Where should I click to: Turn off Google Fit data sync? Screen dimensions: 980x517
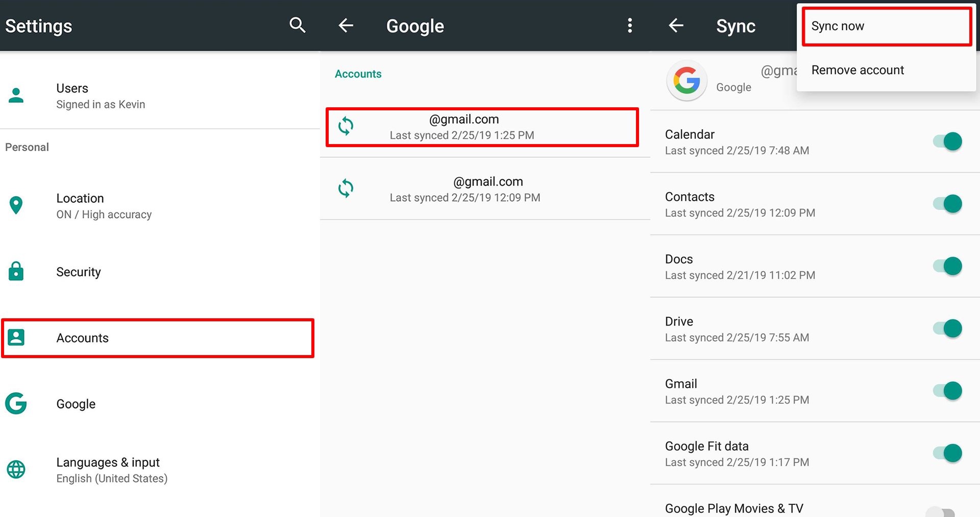pyautogui.click(x=948, y=453)
